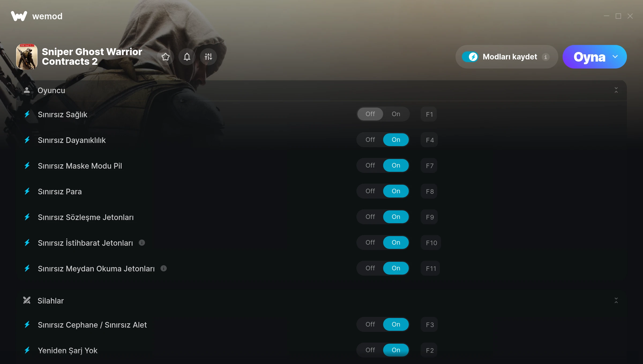Open the sliders settings icon
The height and width of the screenshot is (364, 643).
[x=208, y=57]
